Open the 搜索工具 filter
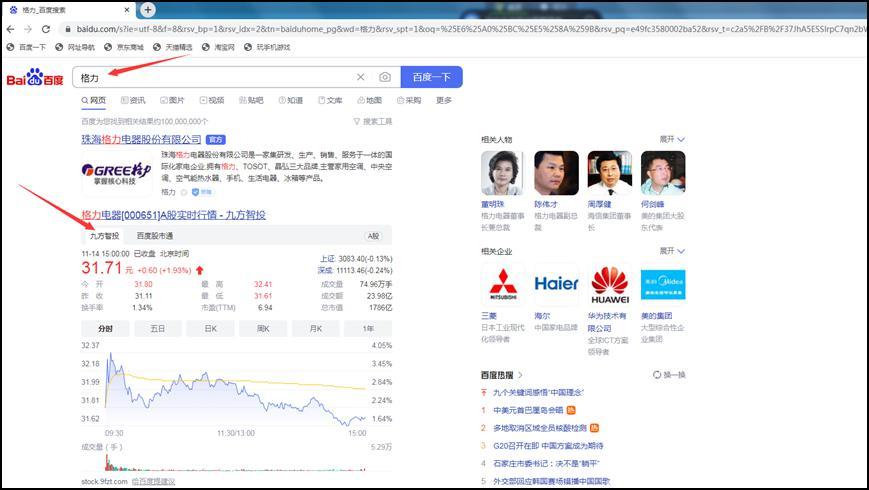 pyautogui.click(x=372, y=121)
